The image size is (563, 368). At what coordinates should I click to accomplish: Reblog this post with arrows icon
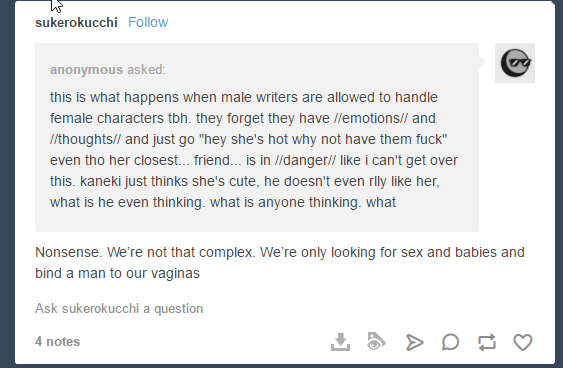[487, 342]
